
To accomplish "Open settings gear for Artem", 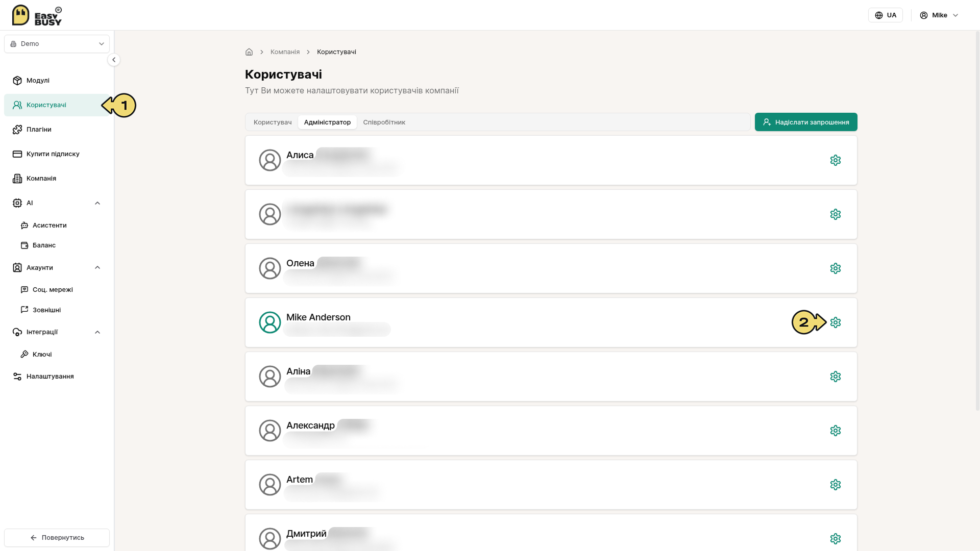I will coord(835,485).
